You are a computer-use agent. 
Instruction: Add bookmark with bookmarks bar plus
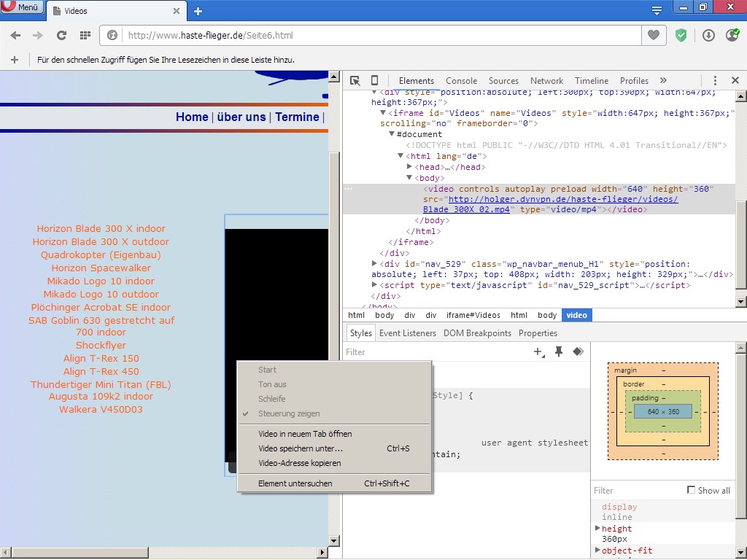tap(15, 60)
